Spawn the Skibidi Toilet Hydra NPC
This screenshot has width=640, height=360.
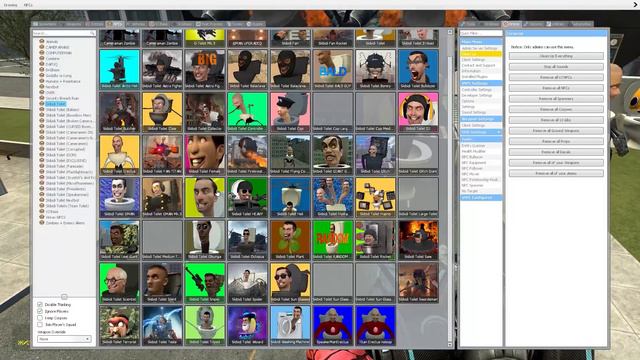pos(333,198)
